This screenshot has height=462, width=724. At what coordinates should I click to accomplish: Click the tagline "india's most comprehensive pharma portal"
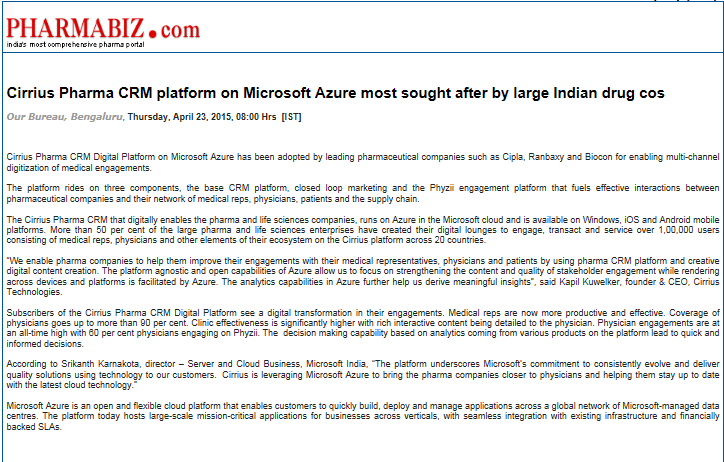(x=75, y=45)
